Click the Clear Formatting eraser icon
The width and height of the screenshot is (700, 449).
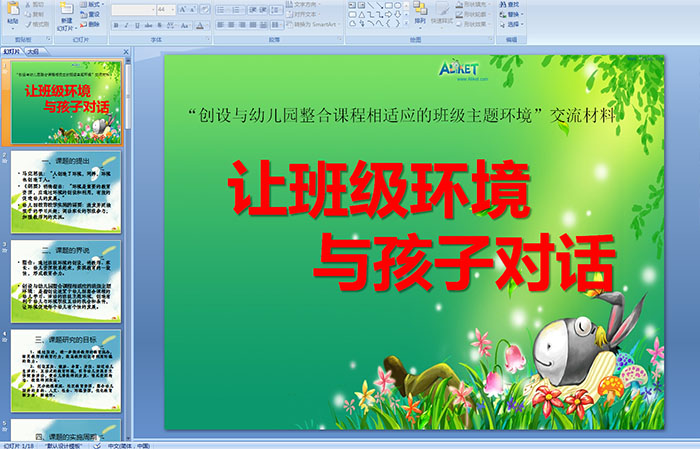click(205, 9)
